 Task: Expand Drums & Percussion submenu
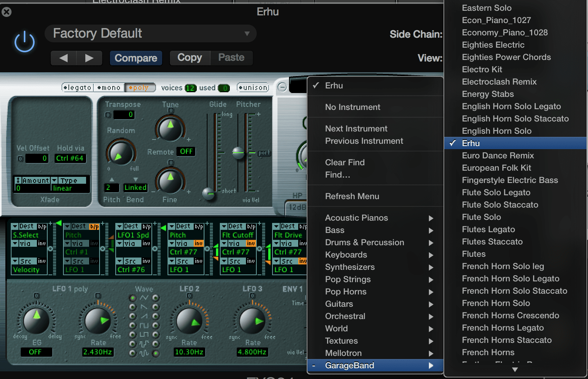coord(375,242)
